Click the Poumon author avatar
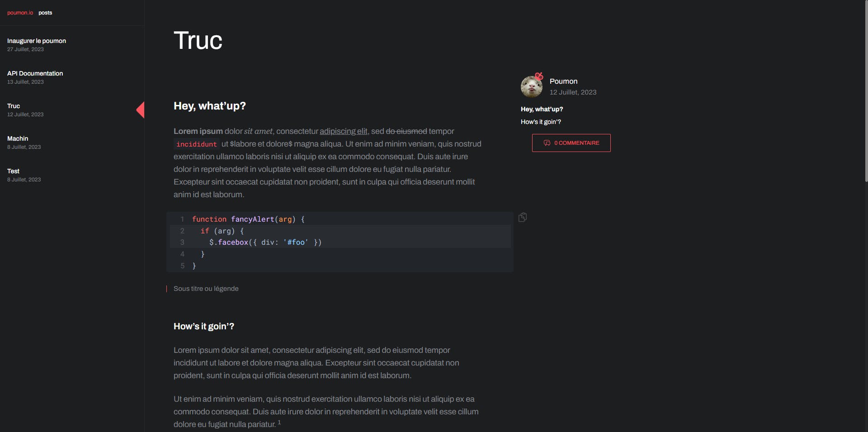 tap(532, 86)
